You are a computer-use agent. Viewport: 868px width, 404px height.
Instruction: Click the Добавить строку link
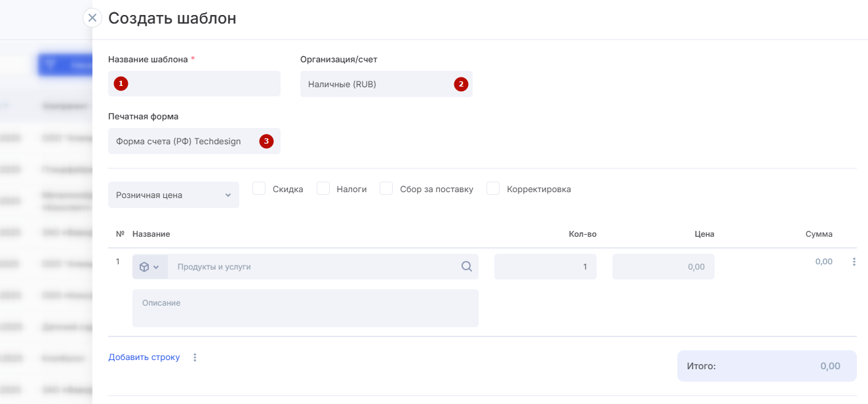tap(144, 357)
